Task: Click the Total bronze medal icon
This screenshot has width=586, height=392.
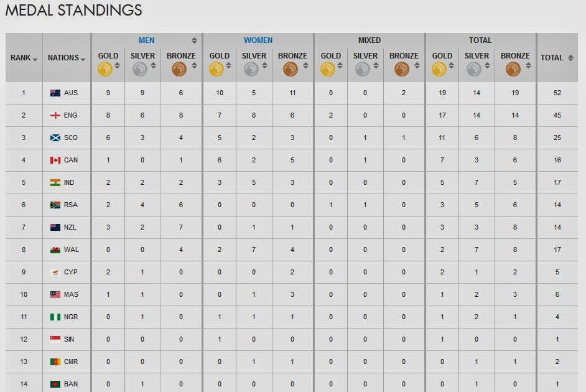Action: [x=513, y=70]
